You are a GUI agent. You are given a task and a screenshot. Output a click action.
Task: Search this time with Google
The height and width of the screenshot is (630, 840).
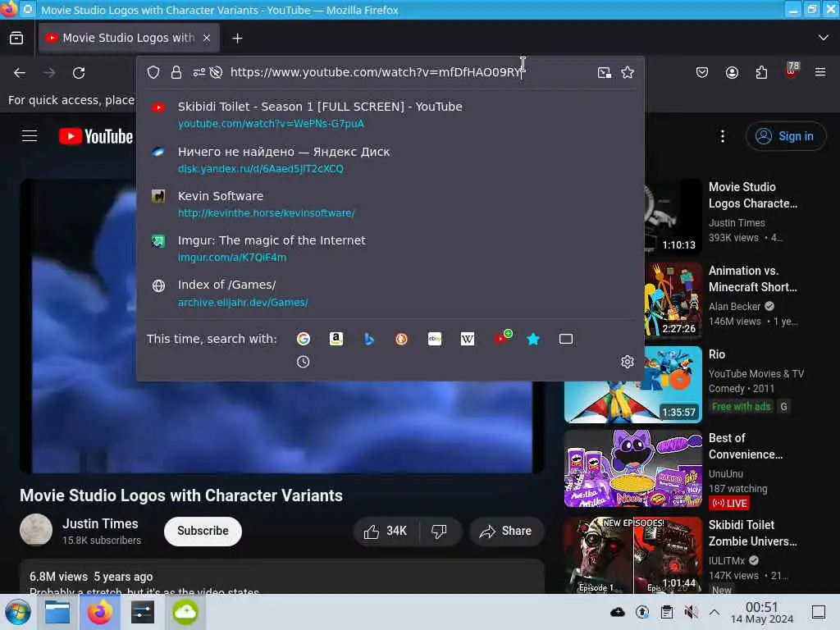click(x=304, y=339)
